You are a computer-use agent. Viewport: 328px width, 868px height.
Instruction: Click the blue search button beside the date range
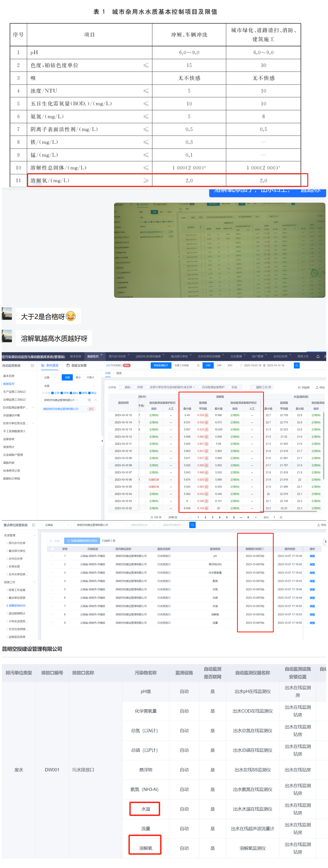point(297,365)
